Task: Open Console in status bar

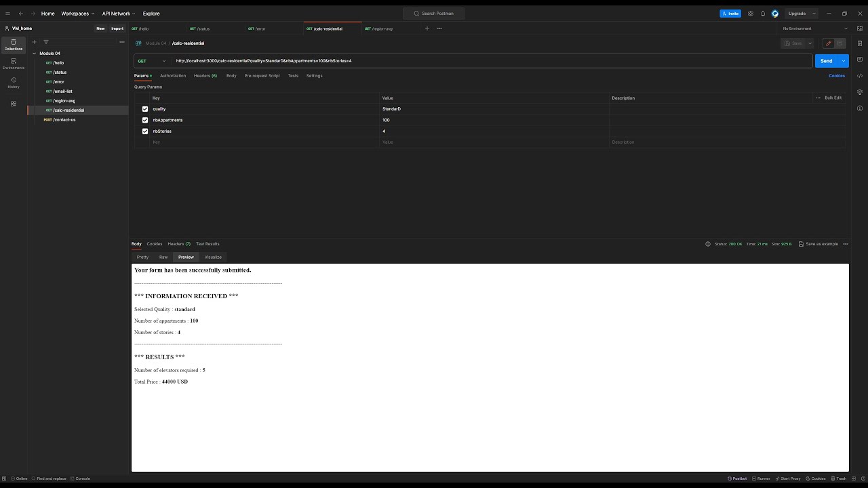Action: coord(79,479)
